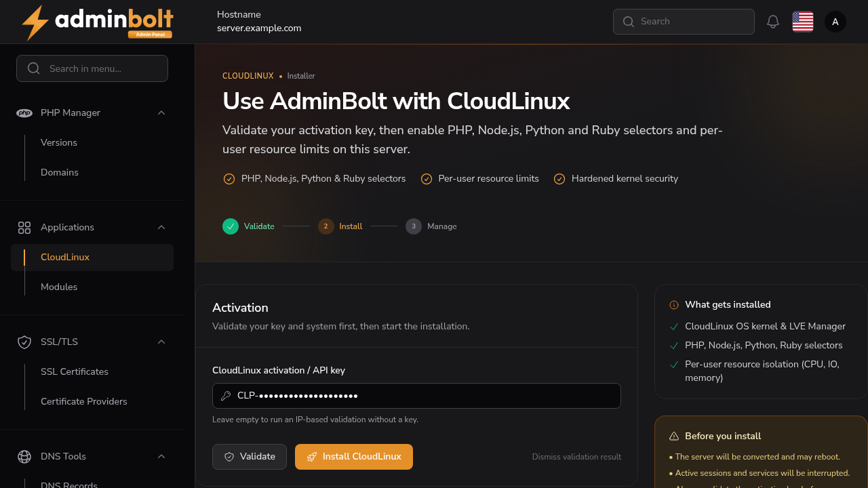
Task: Click the Installer breadcrumb text
Action: (301, 76)
